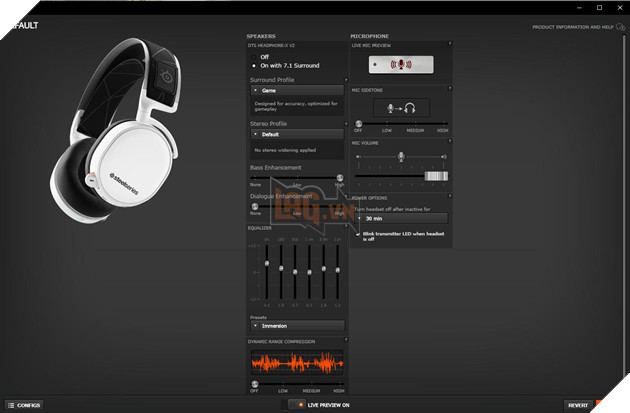Image resolution: width=630 pixels, height=413 pixels.
Task: Toggle the Live Mic Preview button
Action: 401,65
